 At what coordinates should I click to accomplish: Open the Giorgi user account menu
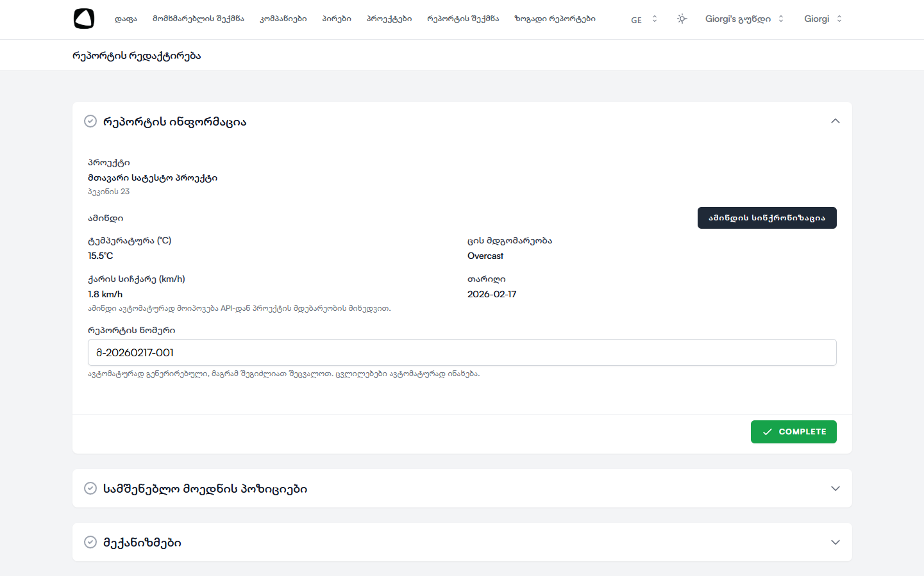coord(823,19)
